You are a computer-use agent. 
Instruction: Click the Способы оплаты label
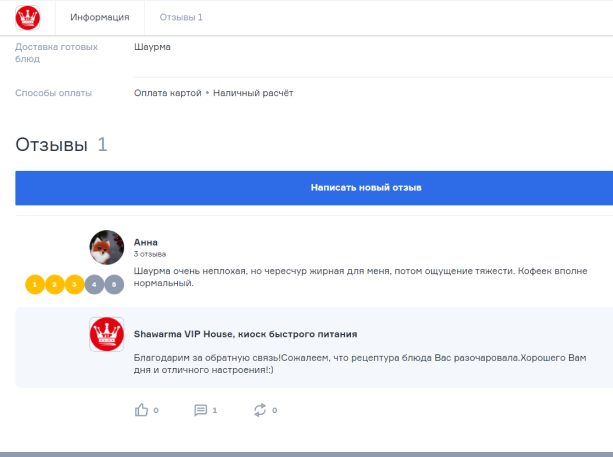pos(54,93)
